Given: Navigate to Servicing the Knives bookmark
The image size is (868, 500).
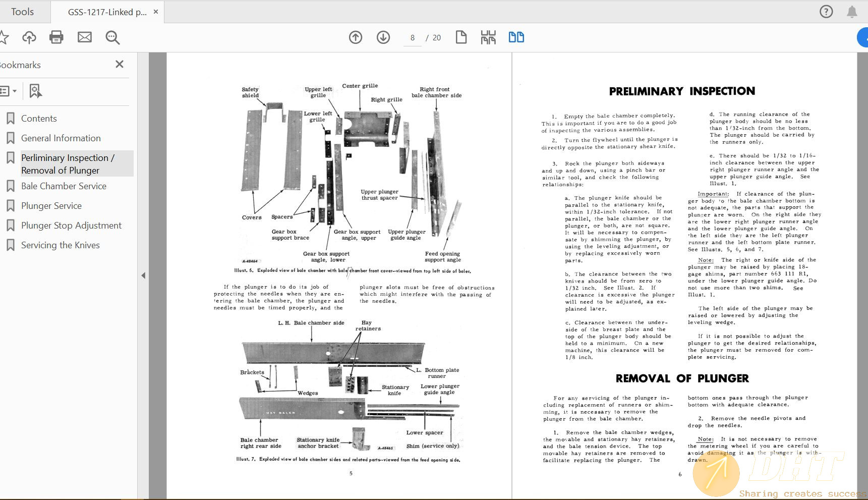Looking at the screenshot, I should coord(61,245).
